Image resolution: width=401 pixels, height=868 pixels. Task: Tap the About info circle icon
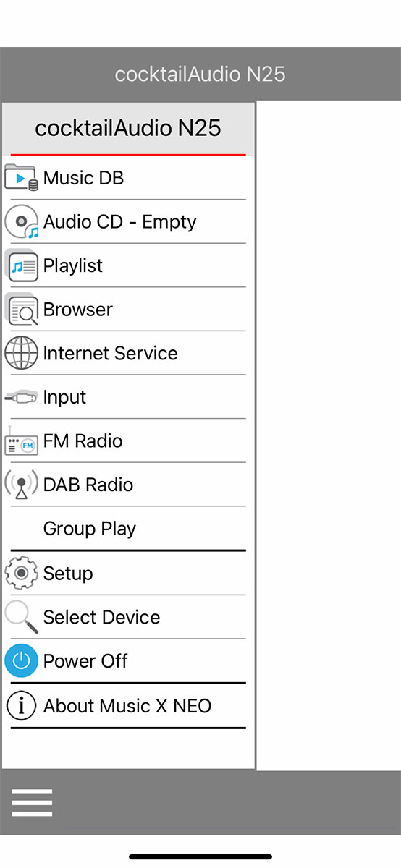[x=21, y=706]
